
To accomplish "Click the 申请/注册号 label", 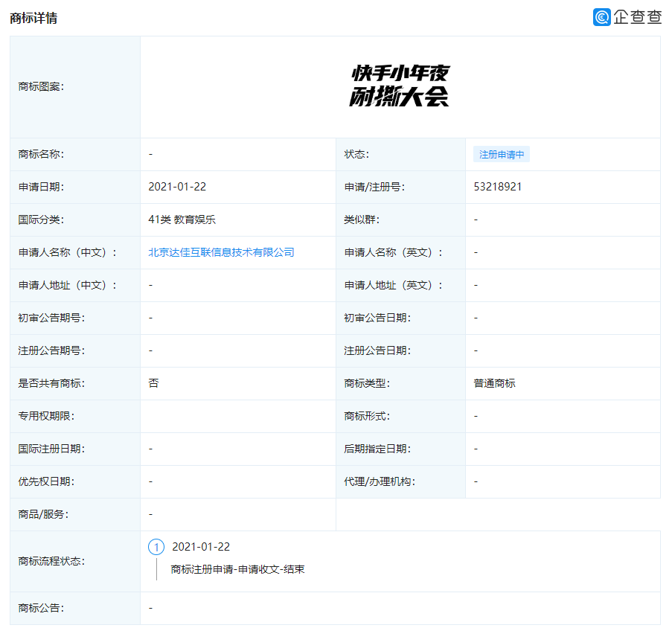I will pyautogui.click(x=374, y=187).
